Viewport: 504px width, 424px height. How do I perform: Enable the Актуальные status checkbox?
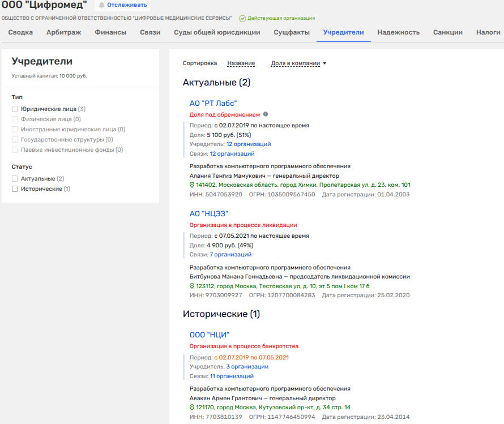pos(15,179)
